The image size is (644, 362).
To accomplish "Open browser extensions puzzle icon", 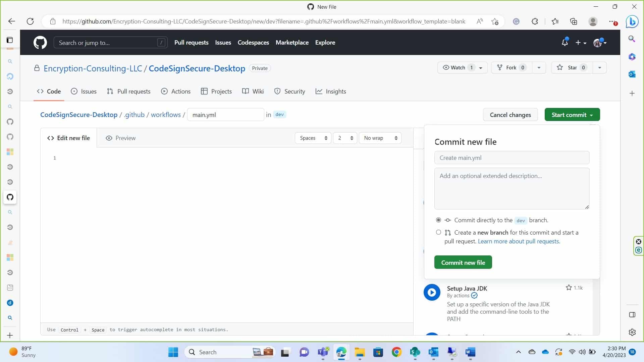I will [535, 21].
